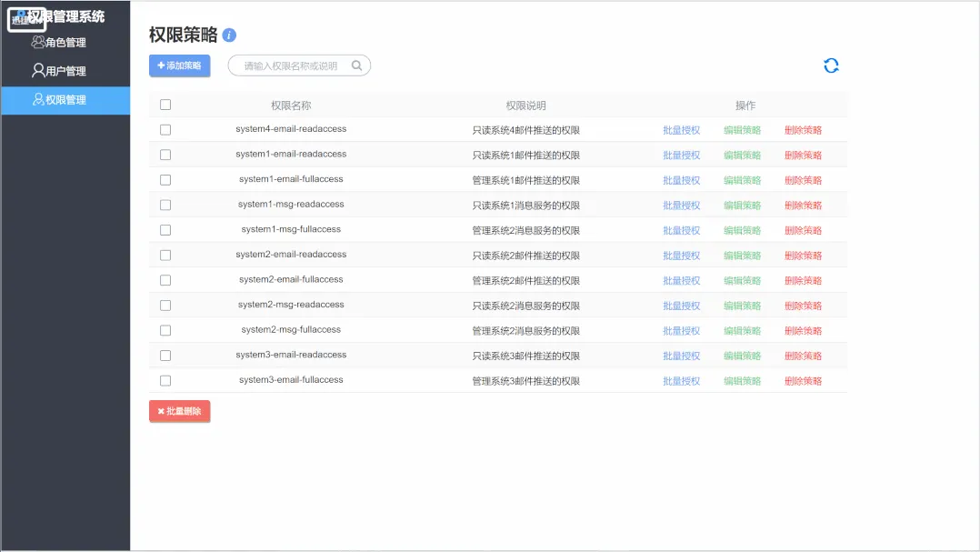Image resolution: width=980 pixels, height=552 pixels.
Task: Check the system2-email-fullaccess row checkbox
Action: 165,280
